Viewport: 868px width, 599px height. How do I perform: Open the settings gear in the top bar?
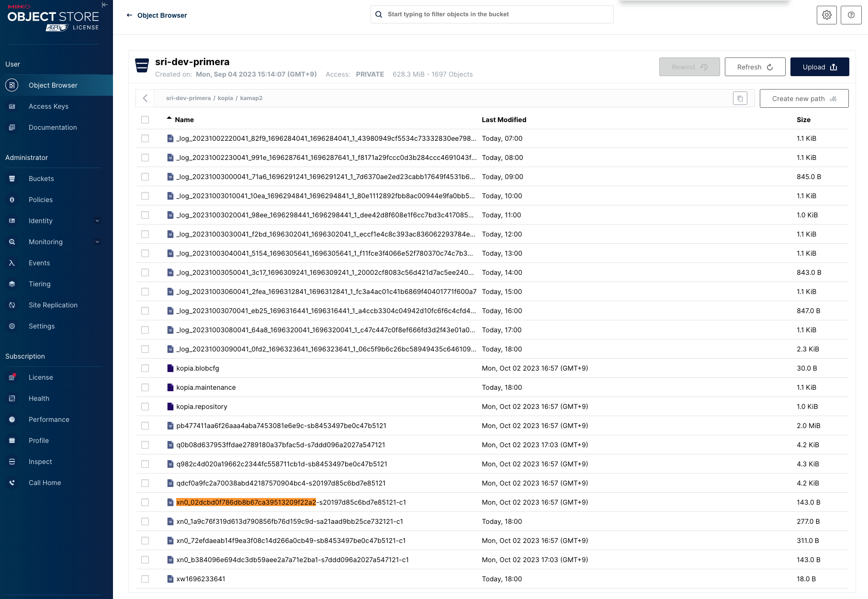827,15
